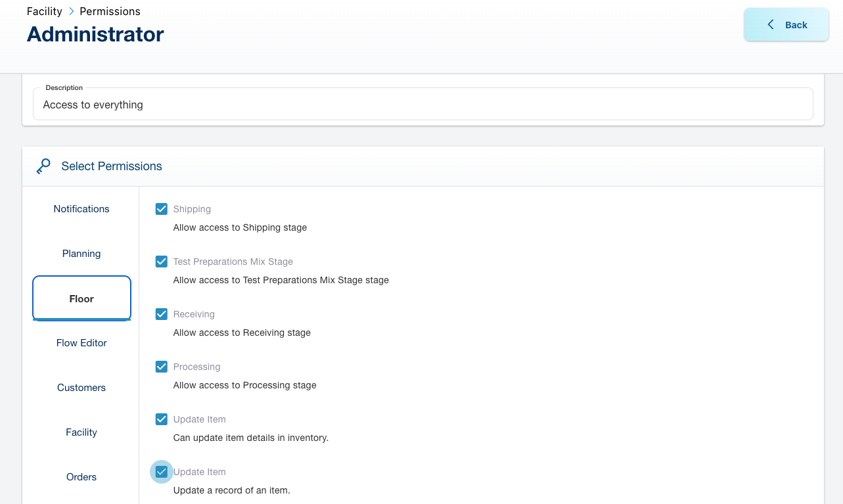Viewport: 843px width, 504px height.
Task: Open the Customers permissions tab
Action: 81,388
